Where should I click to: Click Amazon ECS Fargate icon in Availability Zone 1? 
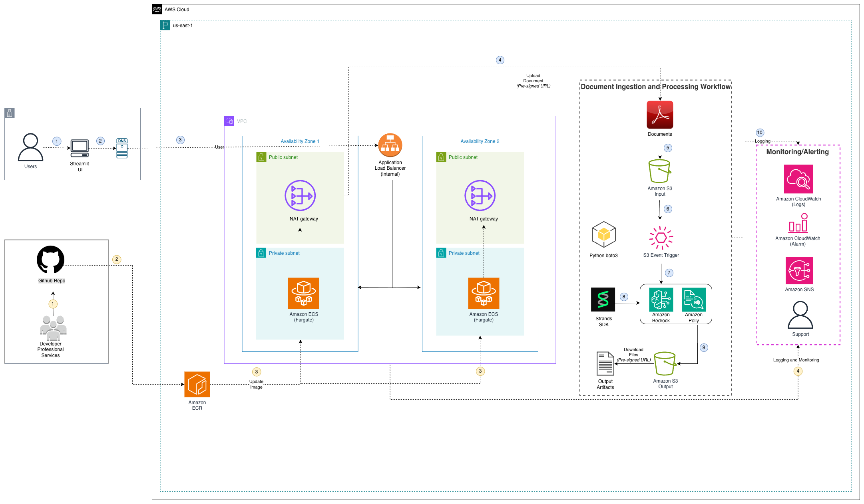point(304,293)
